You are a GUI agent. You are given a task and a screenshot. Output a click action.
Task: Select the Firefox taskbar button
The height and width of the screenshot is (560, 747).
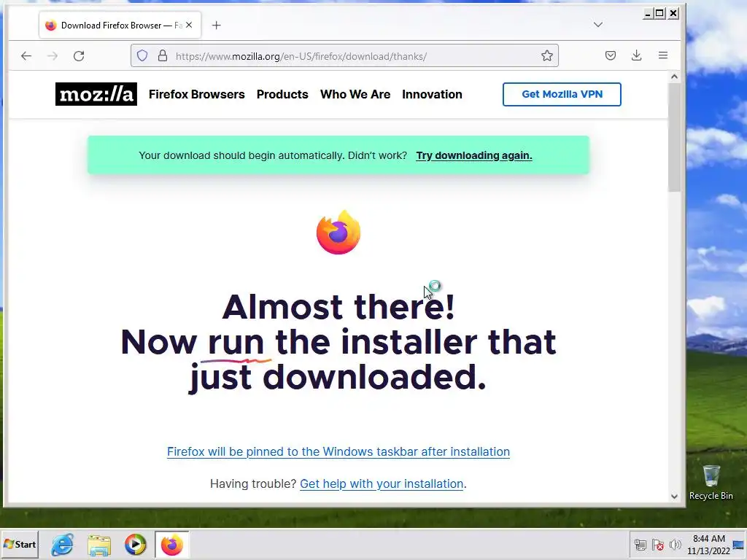(172, 545)
